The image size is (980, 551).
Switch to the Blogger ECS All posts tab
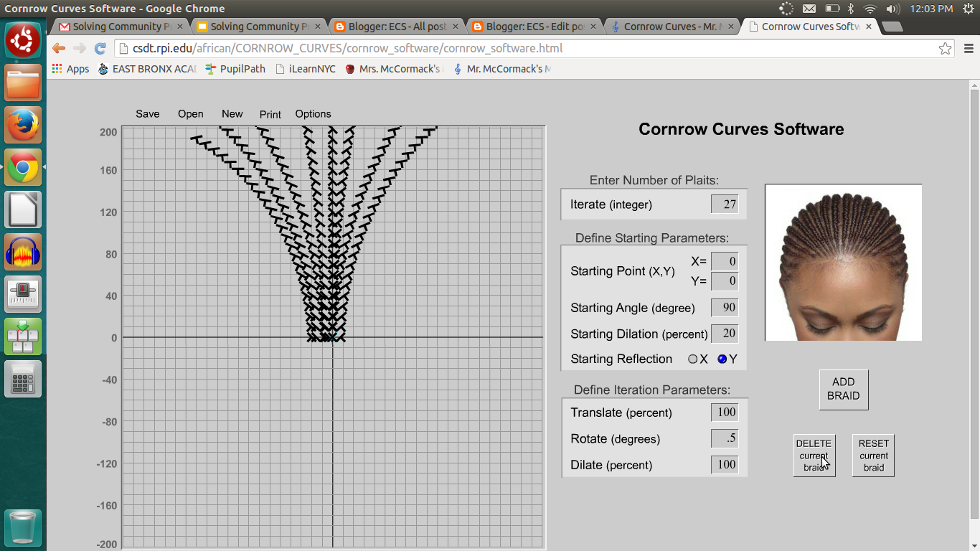[x=393, y=26]
